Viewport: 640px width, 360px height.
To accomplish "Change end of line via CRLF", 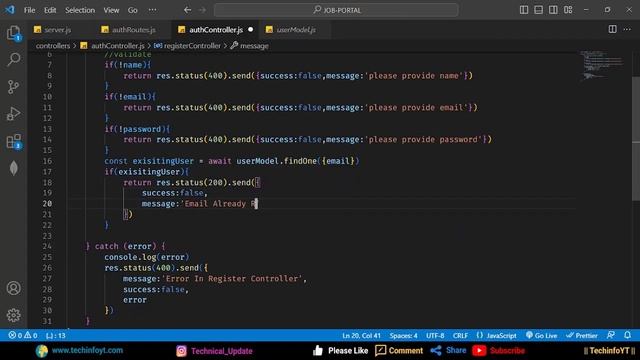I will [x=460, y=336].
